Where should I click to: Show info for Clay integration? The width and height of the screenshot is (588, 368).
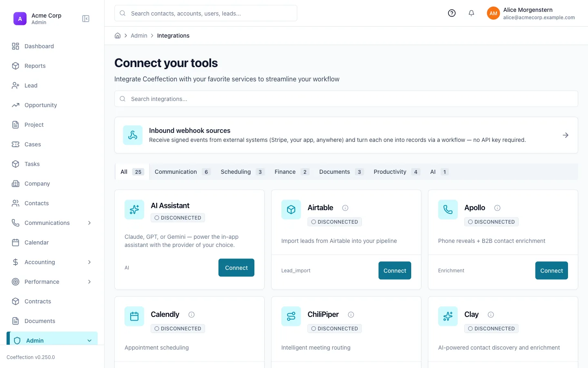[491, 314]
